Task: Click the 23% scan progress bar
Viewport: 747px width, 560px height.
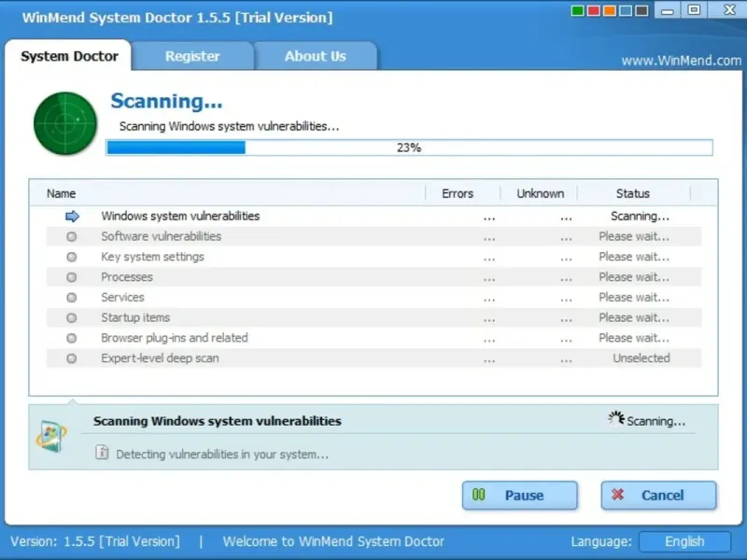Action: click(409, 147)
